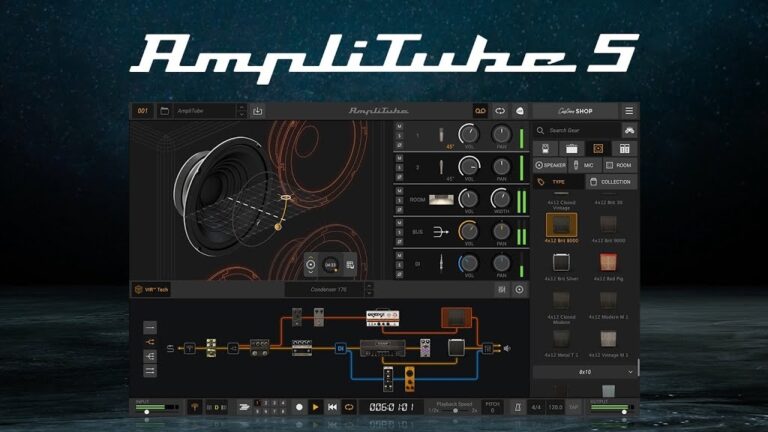This screenshot has width=768, height=432.
Task: Click channel 1 VOL knob
Action: coord(469,134)
